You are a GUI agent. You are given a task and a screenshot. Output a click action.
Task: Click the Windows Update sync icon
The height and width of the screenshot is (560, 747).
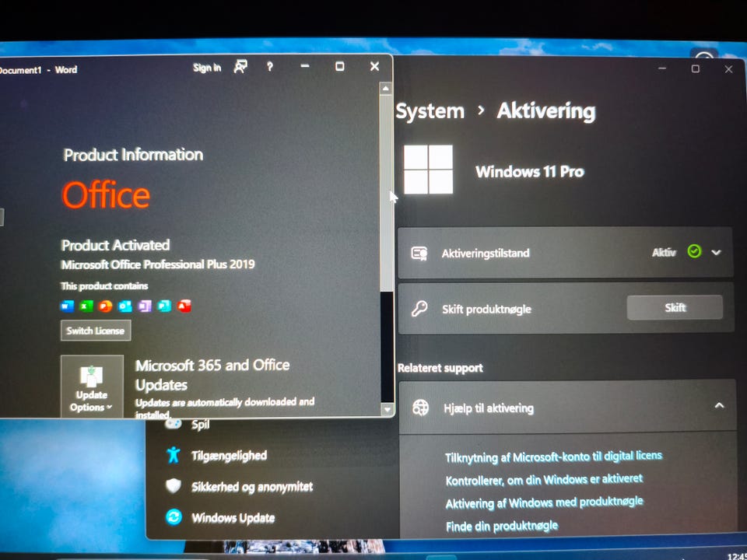[174, 516]
